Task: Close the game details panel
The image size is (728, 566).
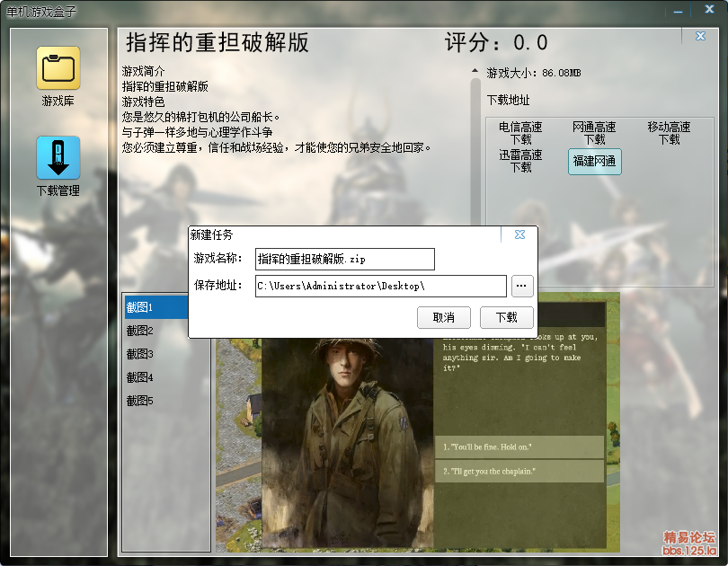Action: 700,36
